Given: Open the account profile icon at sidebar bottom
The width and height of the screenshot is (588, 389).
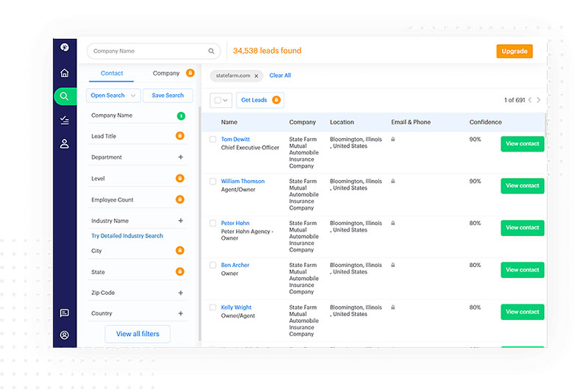Looking at the screenshot, I should (65, 335).
